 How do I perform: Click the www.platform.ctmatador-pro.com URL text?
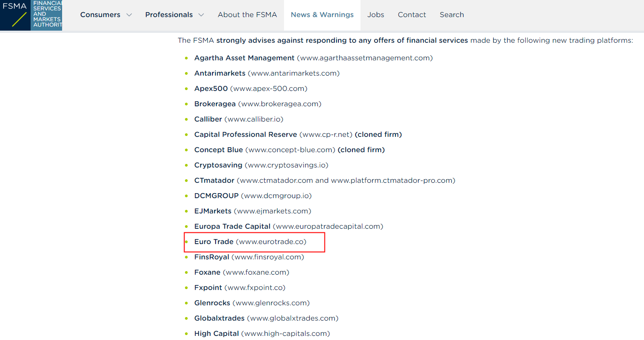click(392, 181)
